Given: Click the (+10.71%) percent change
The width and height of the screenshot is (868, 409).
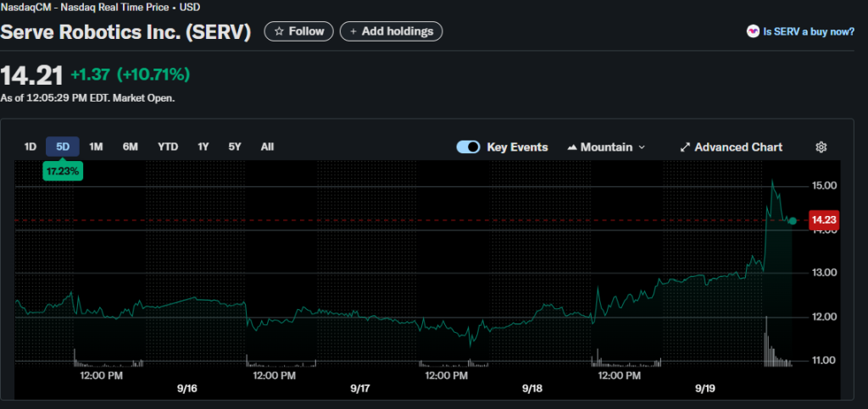Looking at the screenshot, I should (153, 74).
